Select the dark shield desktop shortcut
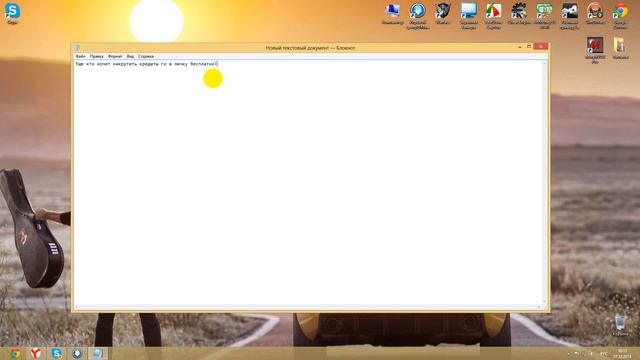 tap(443, 13)
